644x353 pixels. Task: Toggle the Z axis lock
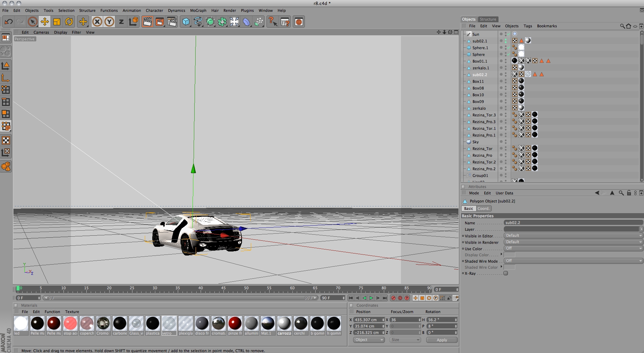tap(121, 22)
